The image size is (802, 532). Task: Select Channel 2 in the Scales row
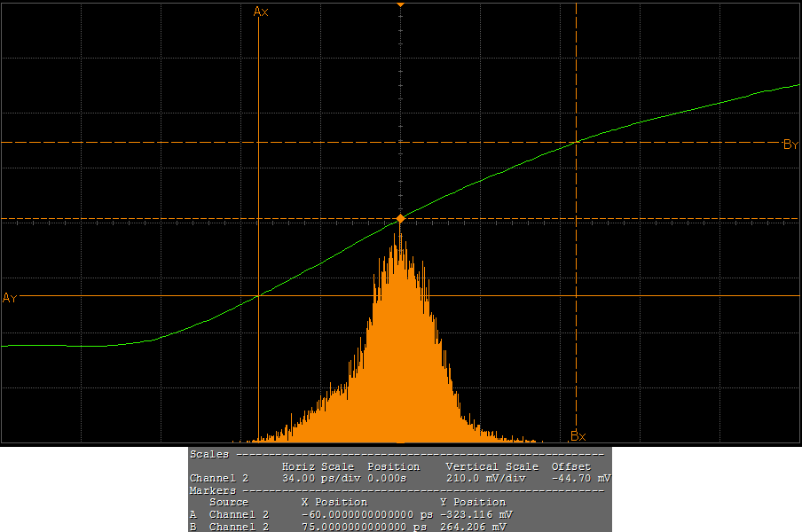pyautogui.click(x=219, y=478)
